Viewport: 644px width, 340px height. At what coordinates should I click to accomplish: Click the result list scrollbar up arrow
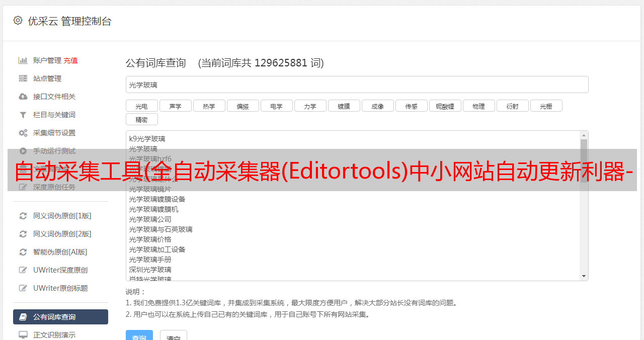tap(584, 135)
